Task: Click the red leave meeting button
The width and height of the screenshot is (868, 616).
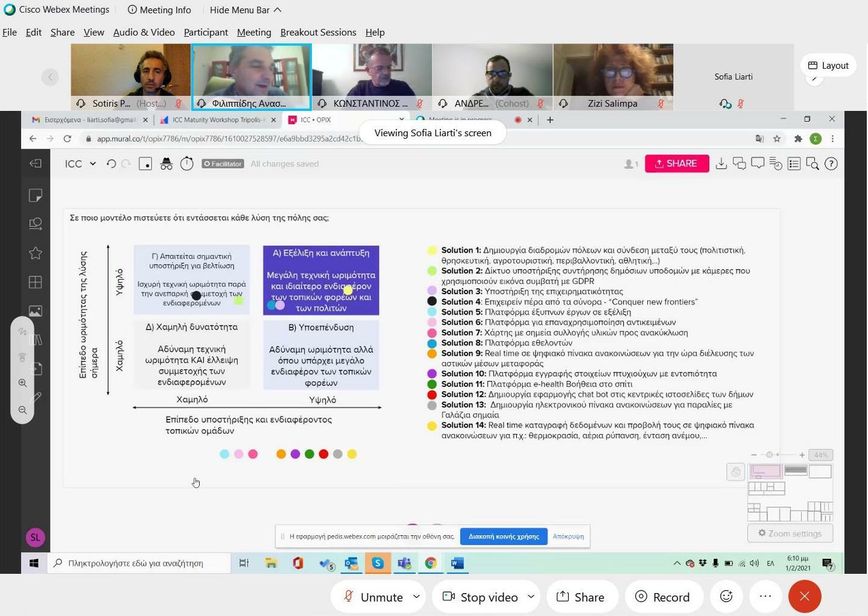Action: [805, 596]
